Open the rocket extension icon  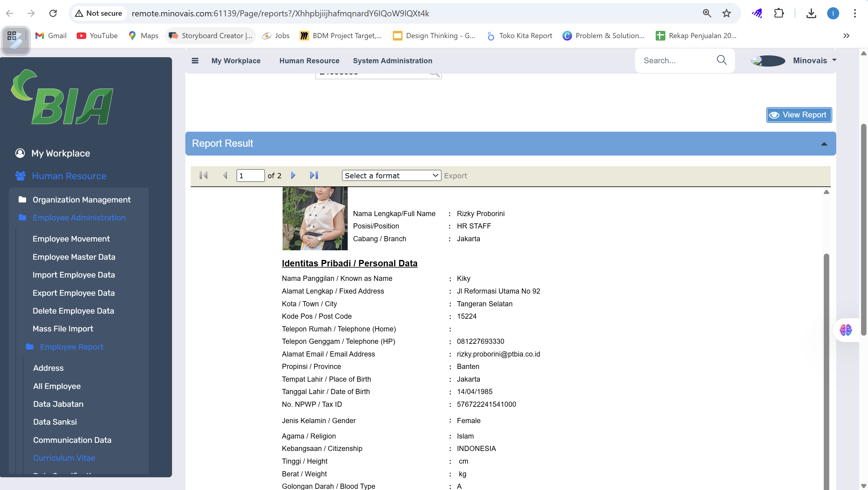coord(757,13)
